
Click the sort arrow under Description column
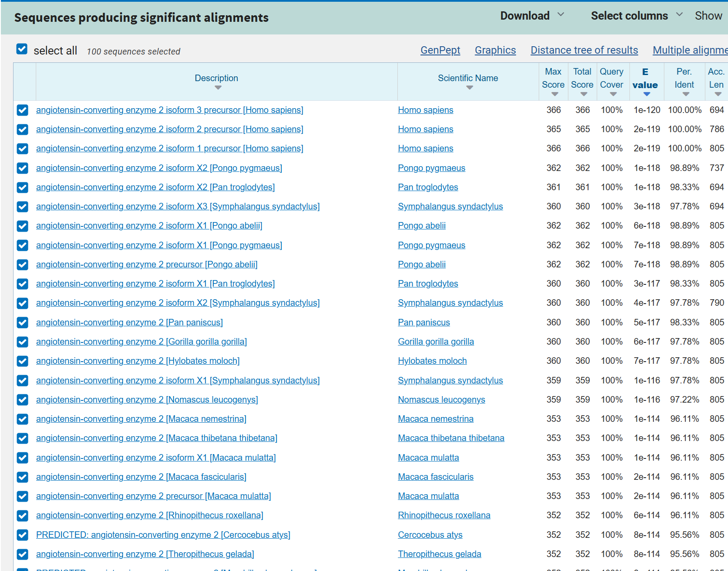[x=218, y=88]
